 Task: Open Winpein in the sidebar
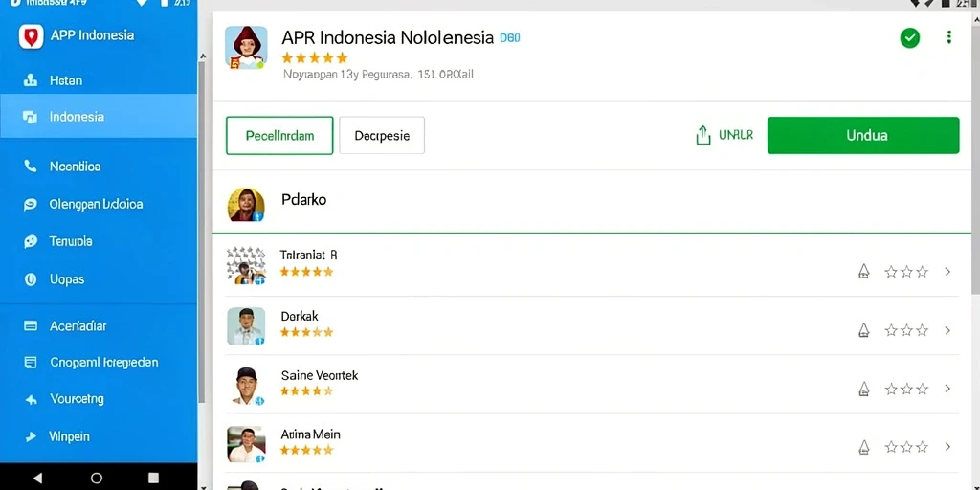[x=99, y=436]
